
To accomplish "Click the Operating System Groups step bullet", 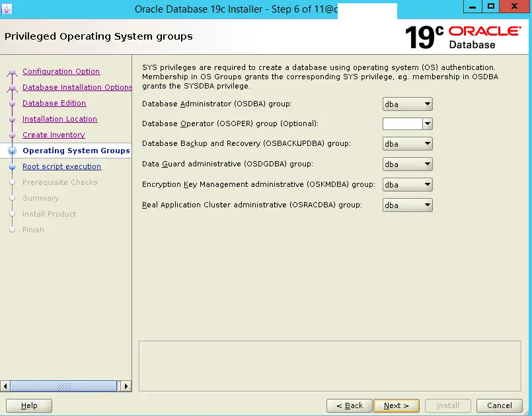I will (x=12, y=151).
